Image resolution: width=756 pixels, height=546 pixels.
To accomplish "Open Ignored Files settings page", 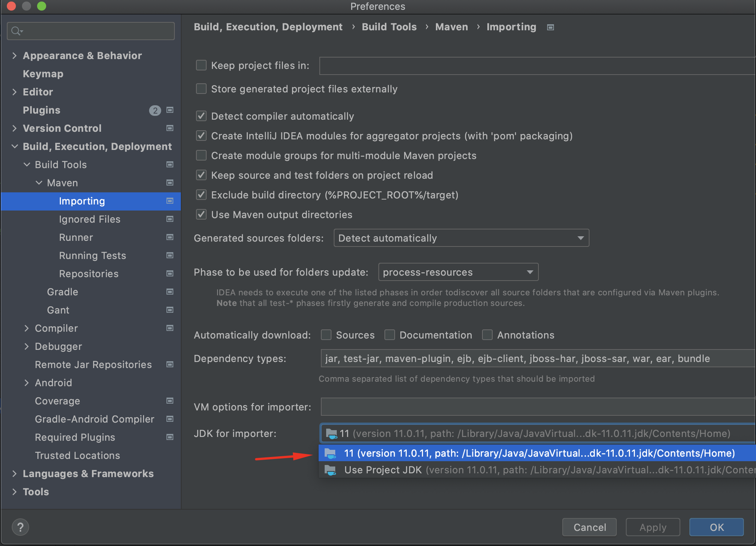I will (x=90, y=219).
